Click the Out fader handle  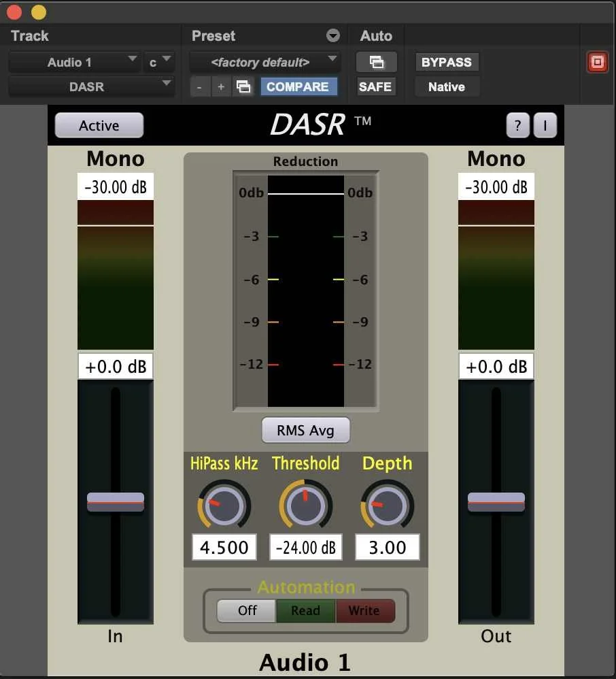[496, 502]
